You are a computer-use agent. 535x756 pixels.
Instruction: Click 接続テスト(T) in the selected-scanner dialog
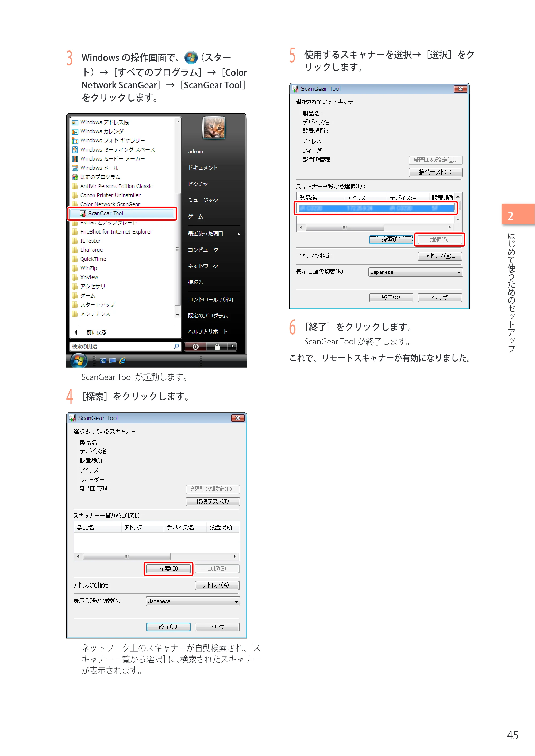tap(436, 173)
